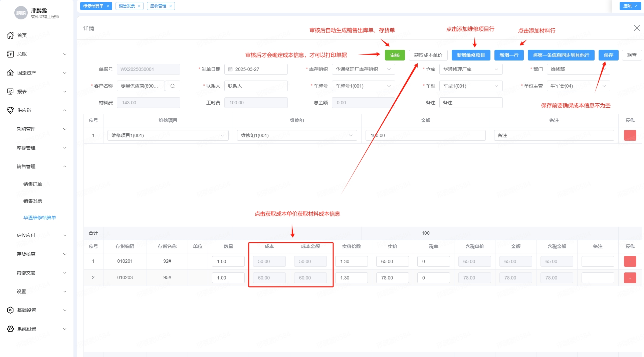Click the System Settings (系统设置) gear icon
This screenshot has height=357, width=644.
click(x=10, y=329)
